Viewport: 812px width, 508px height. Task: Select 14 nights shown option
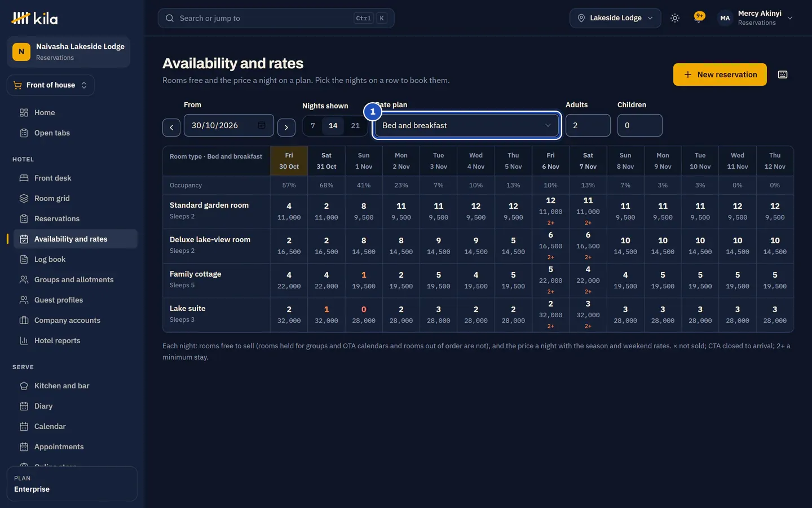click(333, 125)
